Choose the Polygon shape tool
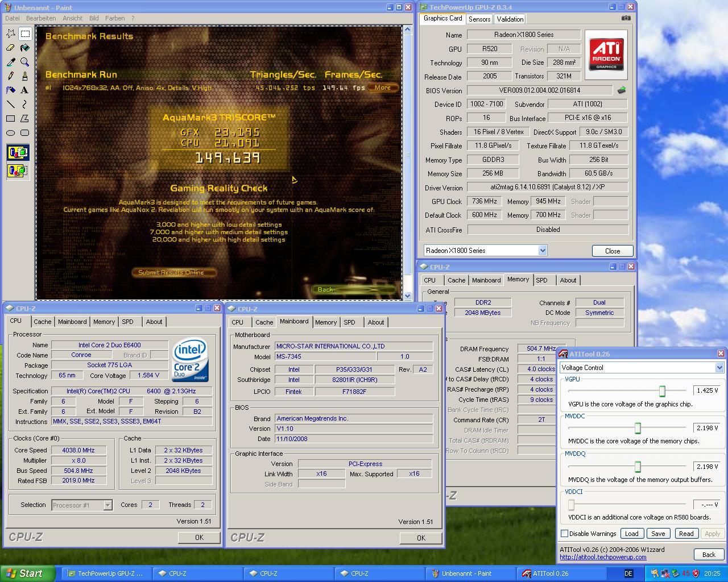Screen dimensions: 728x582 [x=25, y=119]
